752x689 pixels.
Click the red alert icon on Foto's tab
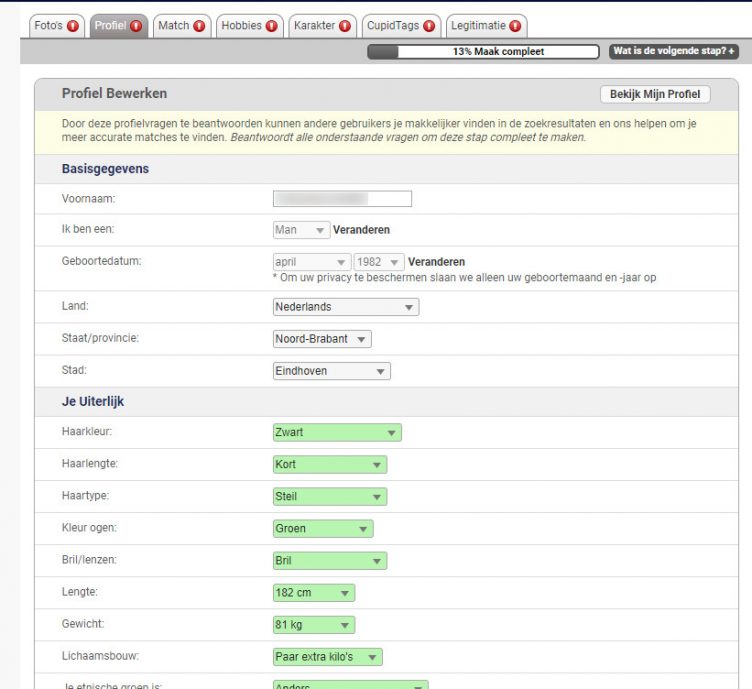[x=73, y=26]
